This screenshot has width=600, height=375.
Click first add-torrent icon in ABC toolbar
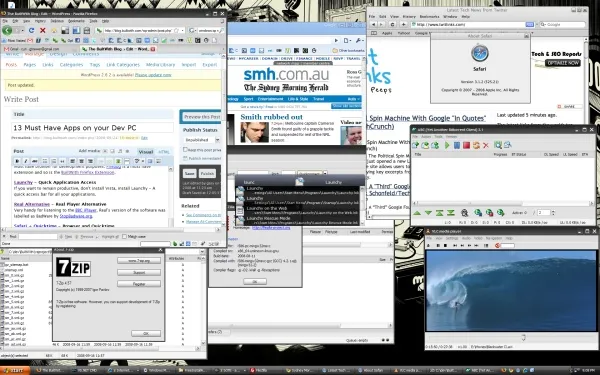click(416, 145)
